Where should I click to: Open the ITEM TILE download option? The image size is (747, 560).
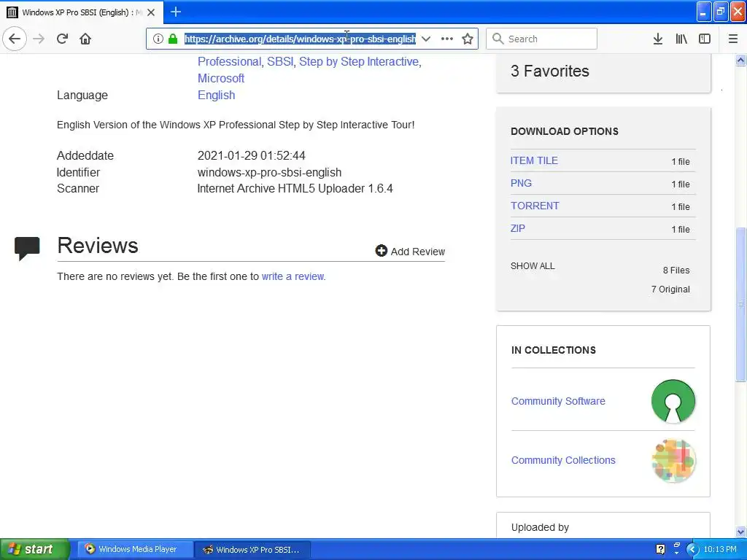pyautogui.click(x=534, y=160)
